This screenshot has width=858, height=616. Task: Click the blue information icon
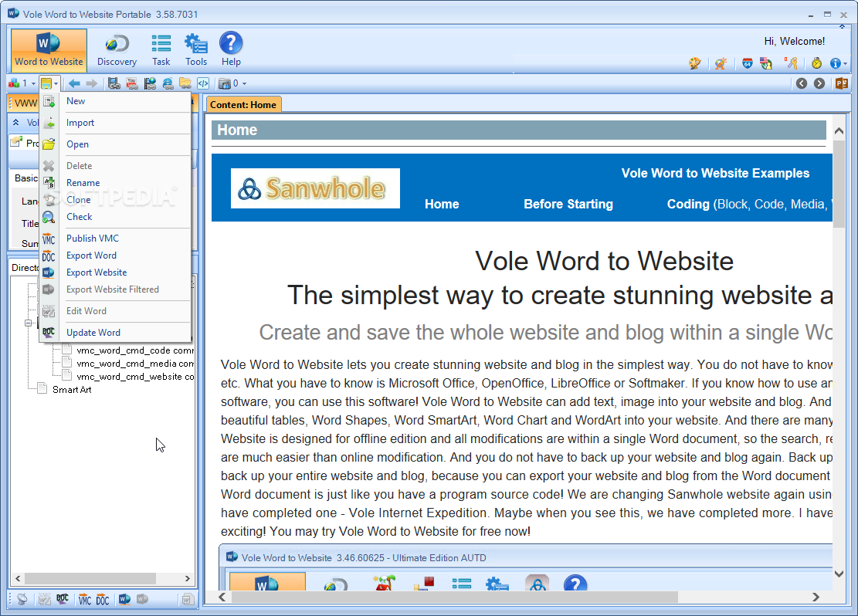coord(835,63)
